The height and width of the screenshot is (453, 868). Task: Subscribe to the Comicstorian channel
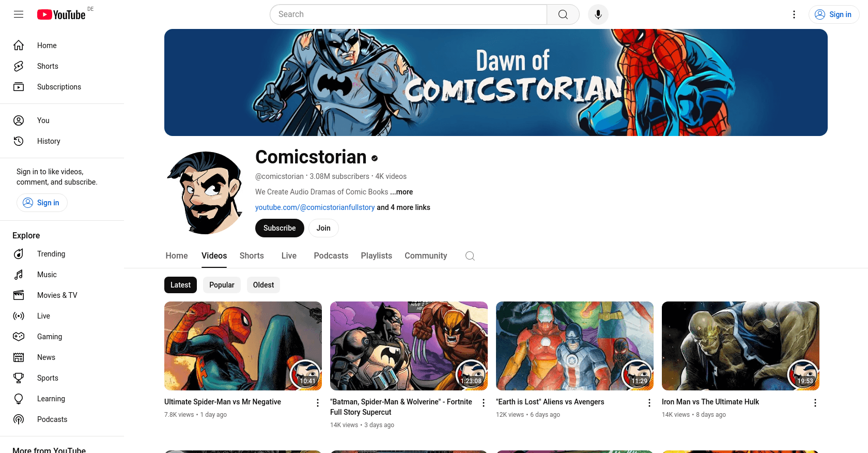click(x=280, y=228)
